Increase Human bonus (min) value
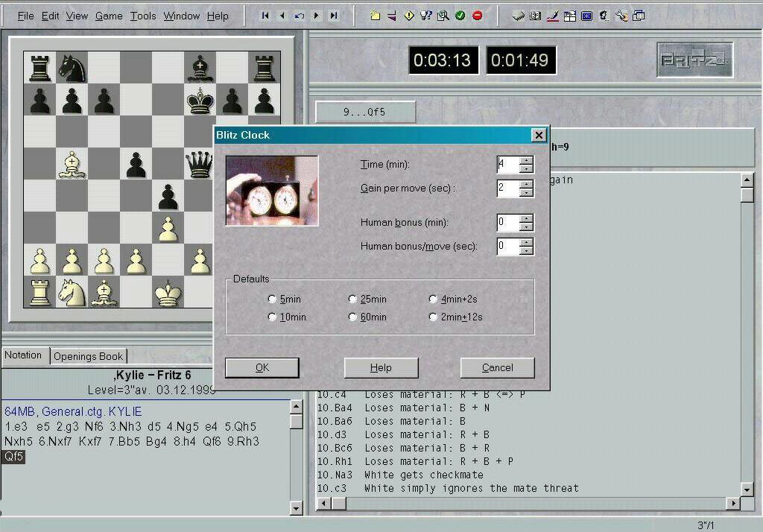This screenshot has width=763, height=532. pyautogui.click(x=527, y=218)
